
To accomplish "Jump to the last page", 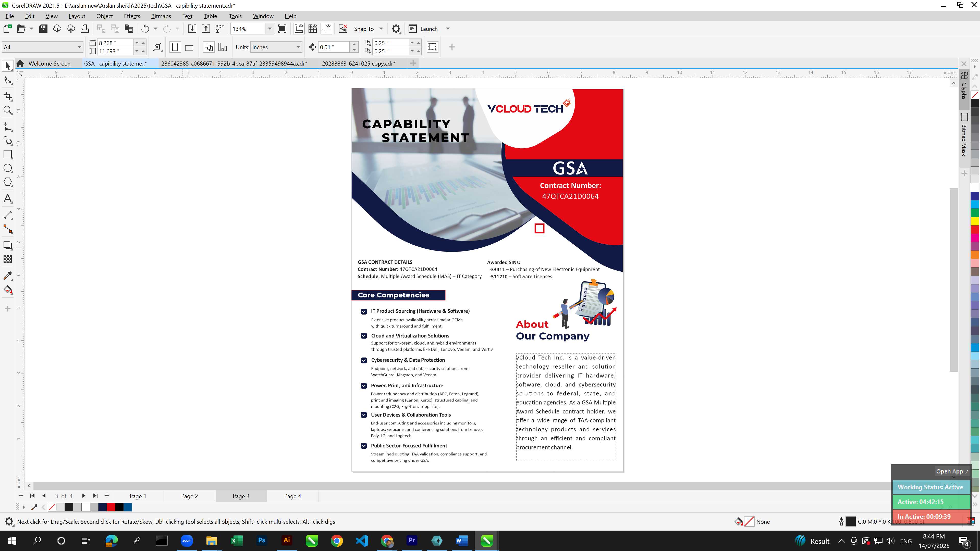I will [x=95, y=496].
